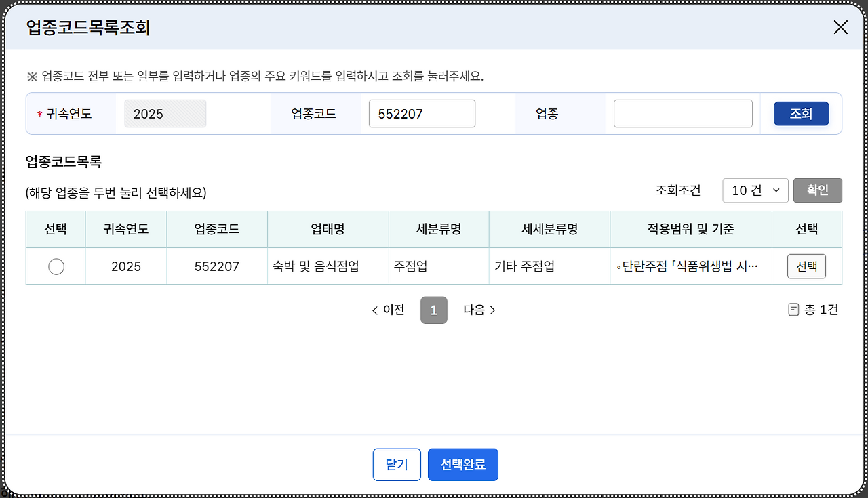Click the gray 확인 button

coord(818,190)
